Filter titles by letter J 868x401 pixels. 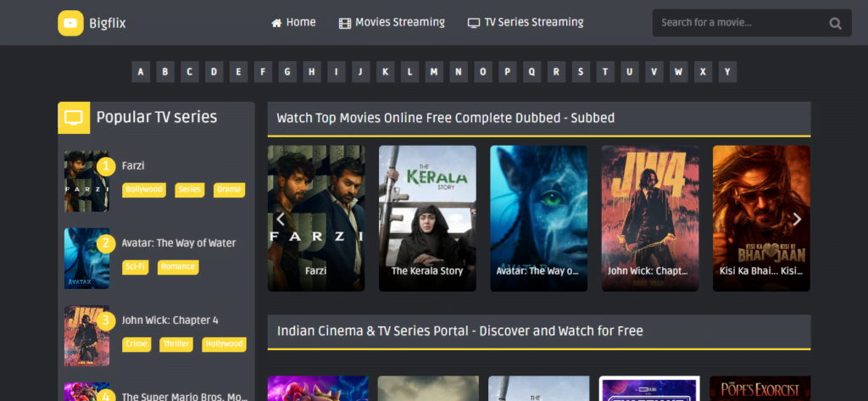point(360,72)
